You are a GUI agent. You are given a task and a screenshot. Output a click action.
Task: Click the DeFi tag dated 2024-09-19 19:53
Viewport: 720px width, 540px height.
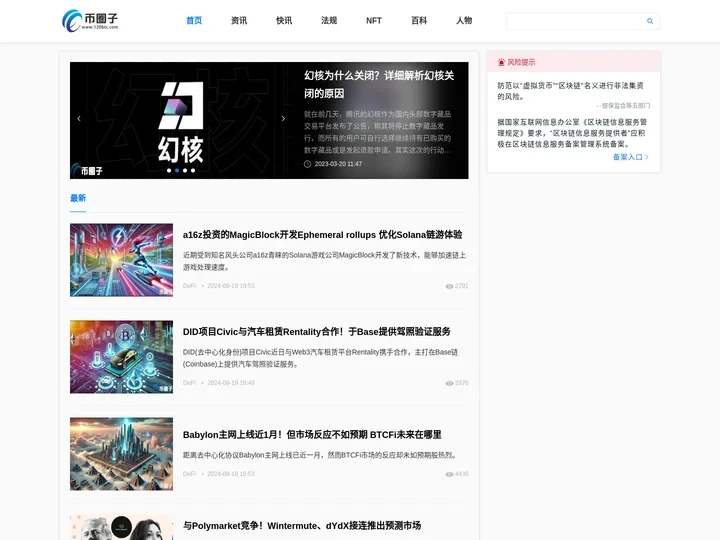(x=189, y=286)
